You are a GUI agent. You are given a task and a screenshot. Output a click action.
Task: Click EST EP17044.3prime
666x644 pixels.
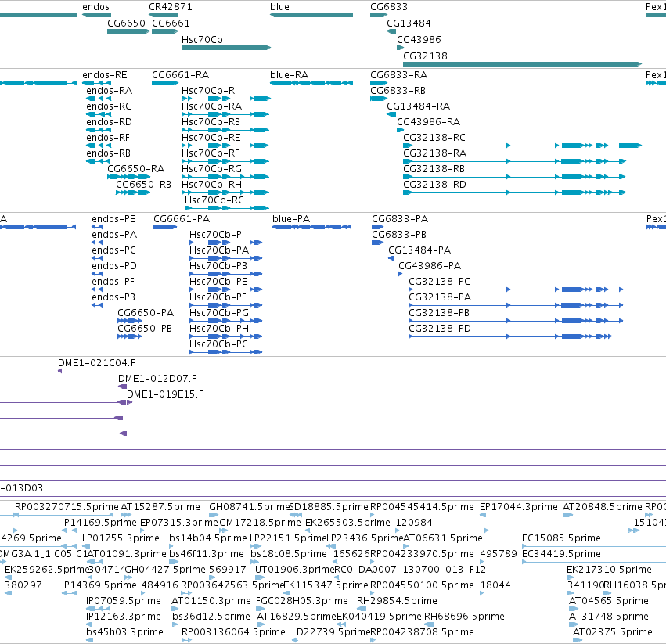point(519,507)
